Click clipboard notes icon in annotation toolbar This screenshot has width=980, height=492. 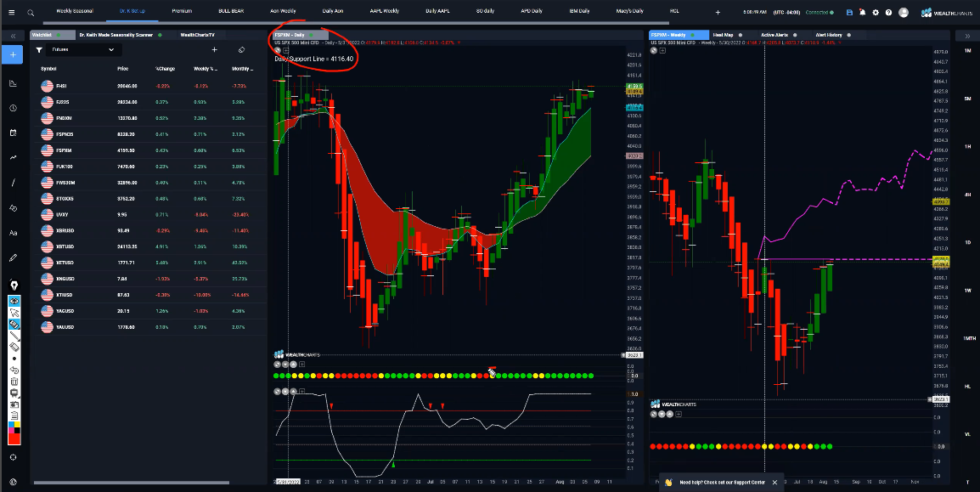[x=14, y=416]
